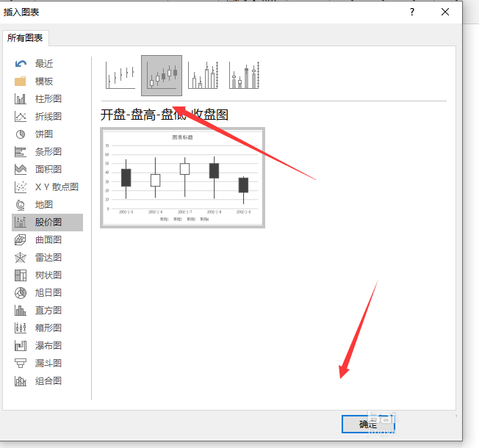This screenshot has width=479, height=448.
Task: Choose the Waterfall (瀑布图) icon
Action: [x=21, y=346]
